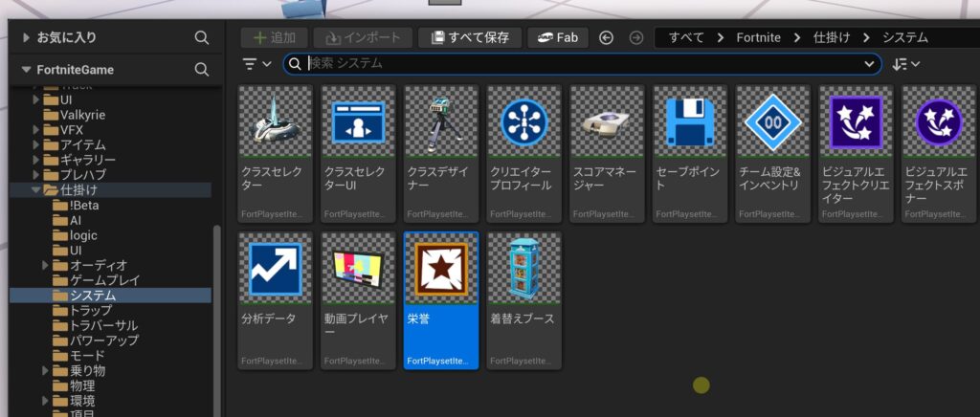Viewport: 980px width, 417px height.
Task: Search within お気に入り using magnifier icon
Action: tap(201, 37)
